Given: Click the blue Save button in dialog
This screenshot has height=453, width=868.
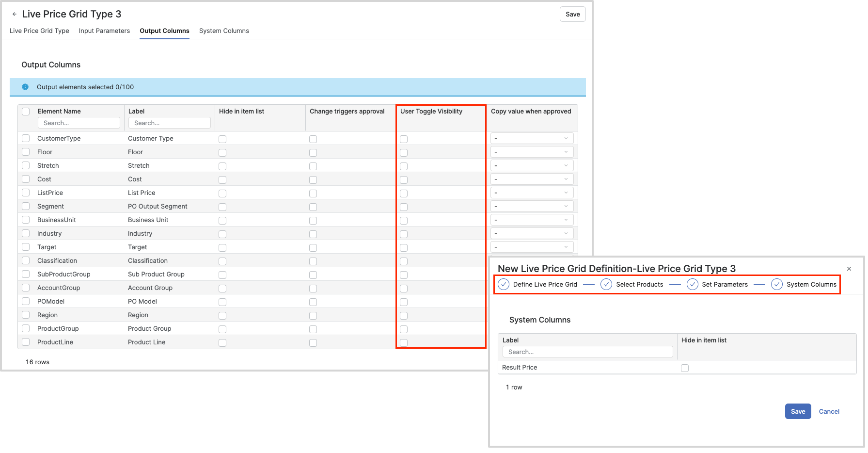Looking at the screenshot, I should click(x=798, y=411).
